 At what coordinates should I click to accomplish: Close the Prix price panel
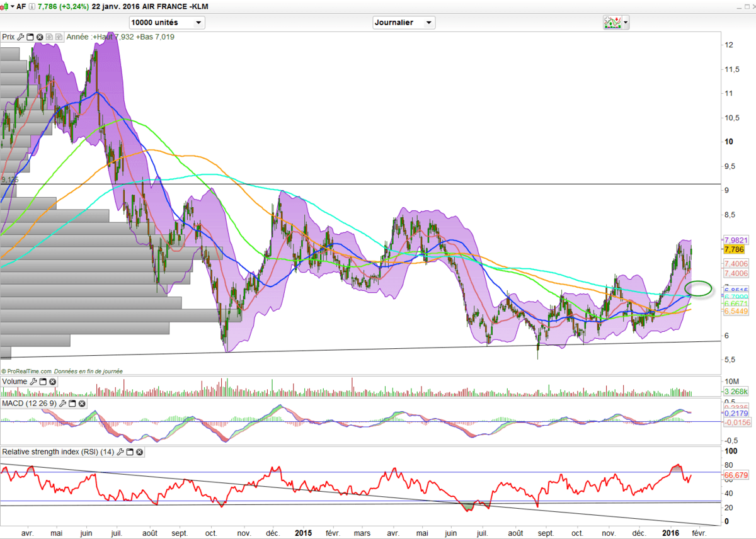[x=40, y=37]
